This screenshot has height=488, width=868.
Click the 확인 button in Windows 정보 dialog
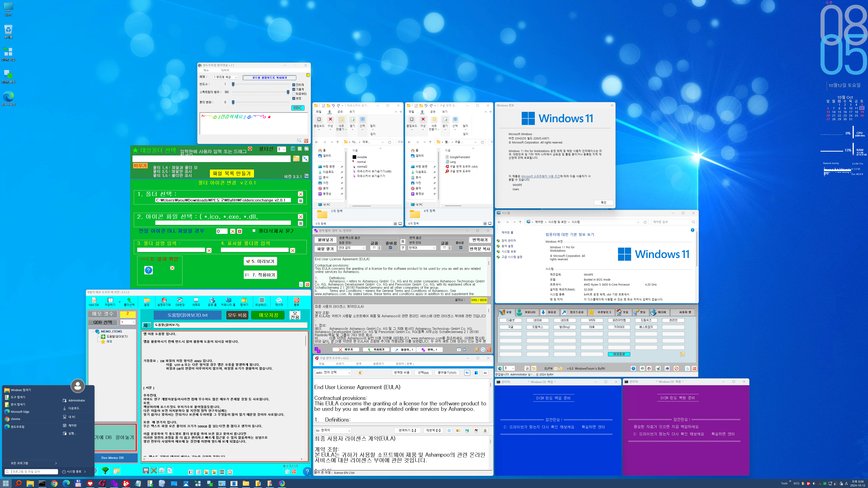(x=603, y=202)
